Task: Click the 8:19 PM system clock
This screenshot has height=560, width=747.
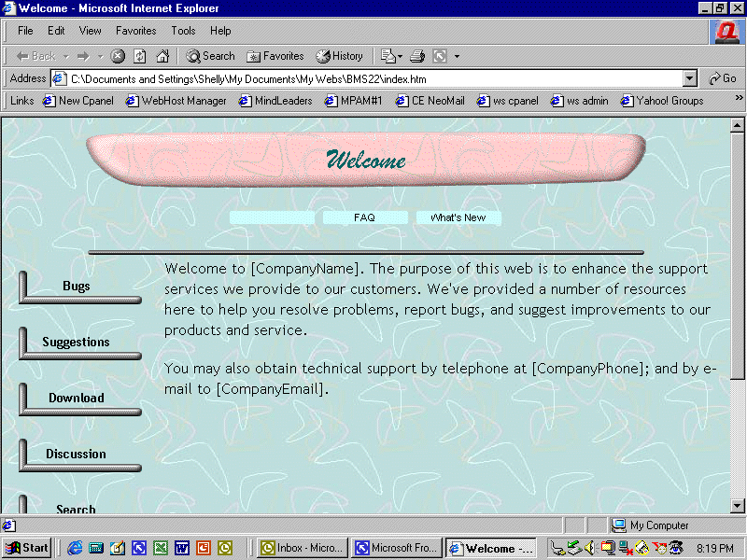Action: coord(714,549)
